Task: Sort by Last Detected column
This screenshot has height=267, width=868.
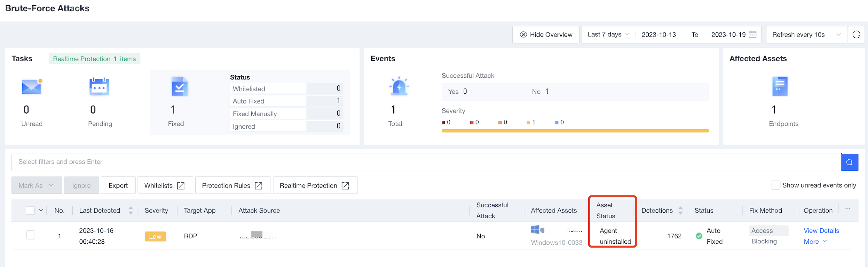Action: (131, 211)
